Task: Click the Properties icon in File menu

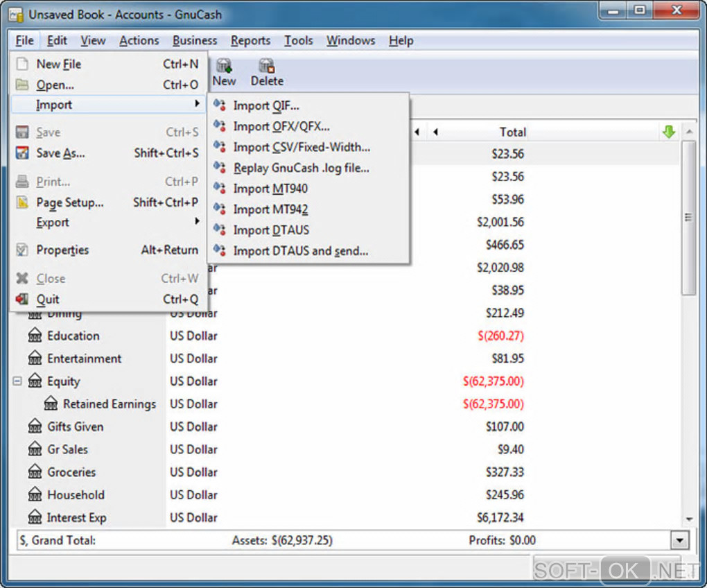Action: click(x=22, y=250)
